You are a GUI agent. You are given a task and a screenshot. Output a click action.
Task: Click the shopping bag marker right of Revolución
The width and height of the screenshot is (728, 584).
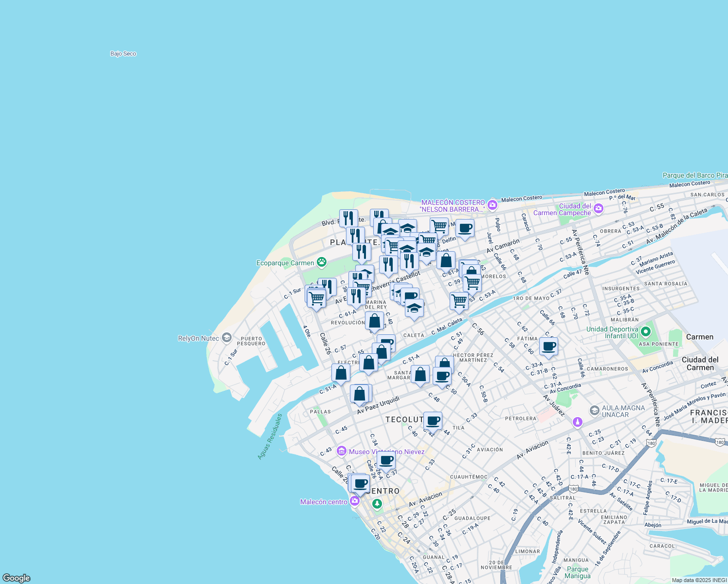(374, 322)
